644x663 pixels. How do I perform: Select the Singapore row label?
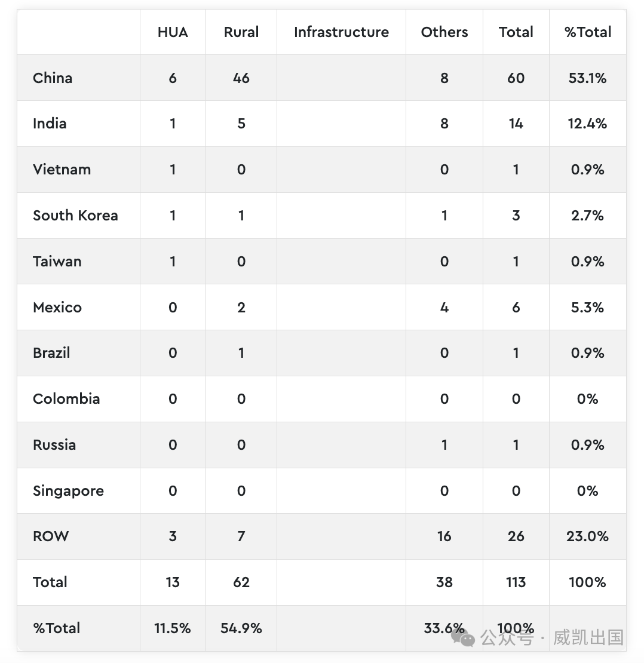pyautogui.click(x=68, y=491)
